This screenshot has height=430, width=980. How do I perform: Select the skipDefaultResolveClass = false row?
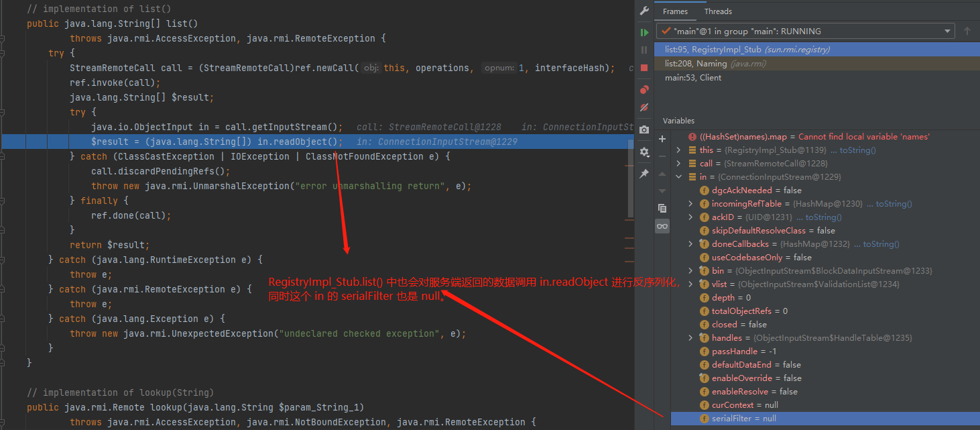[825, 231]
